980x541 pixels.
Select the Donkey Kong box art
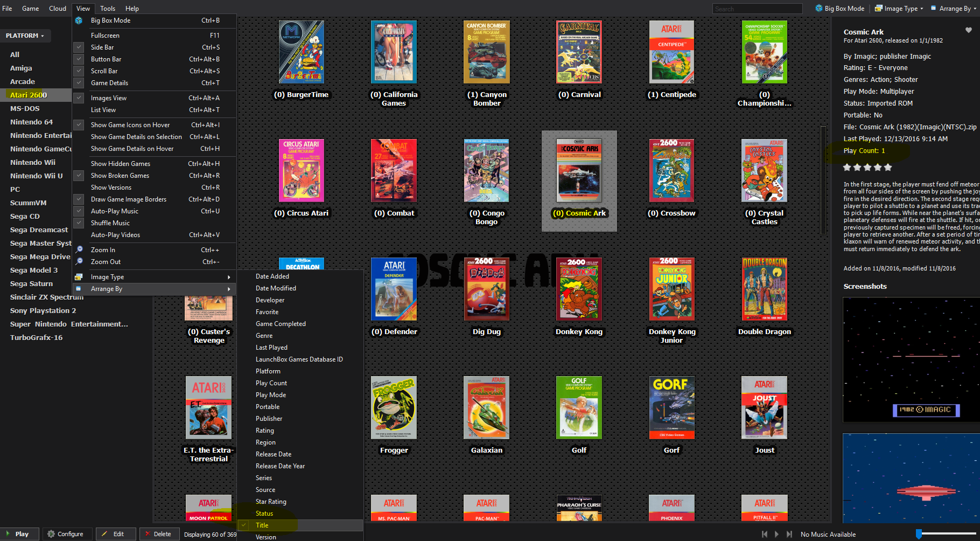pos(579,289)
